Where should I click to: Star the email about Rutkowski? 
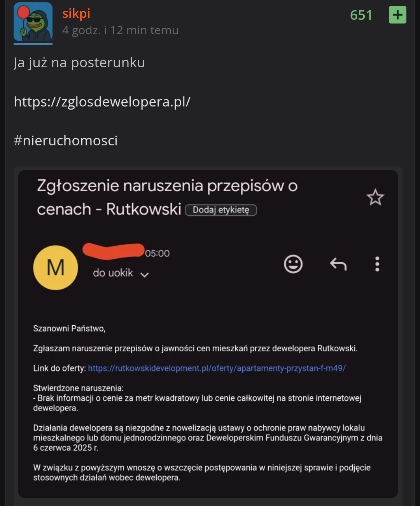[375, 197]
